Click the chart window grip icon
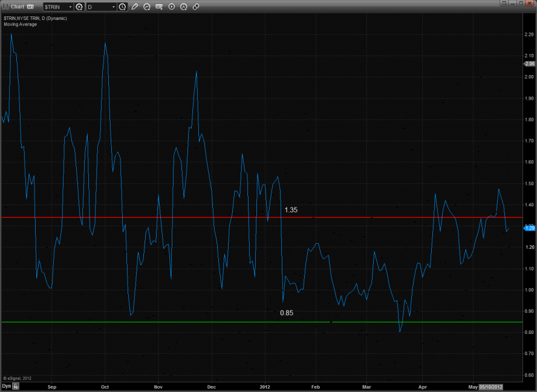This screenshot has width=537, height=392. click(5, 6)
